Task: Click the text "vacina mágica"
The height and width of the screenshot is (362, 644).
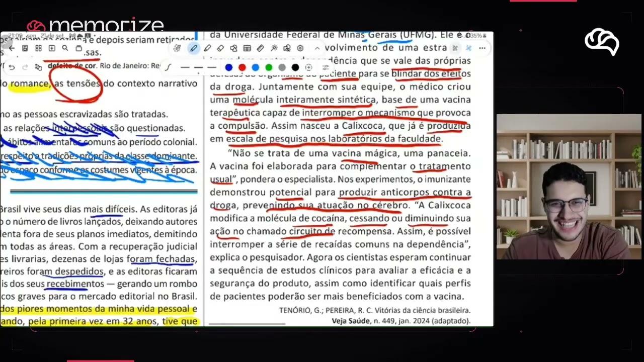Action: pyautogui.click(x=365, y=153)
